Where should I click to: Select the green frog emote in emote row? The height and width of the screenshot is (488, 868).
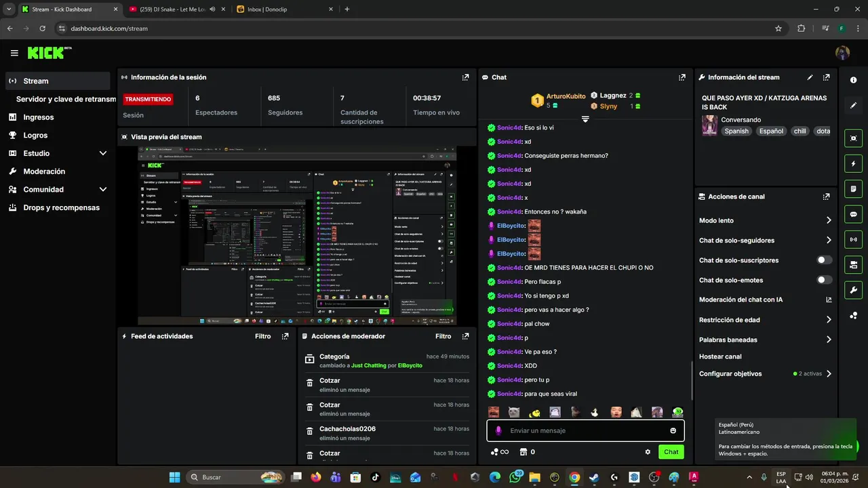[x=677, y=412]
